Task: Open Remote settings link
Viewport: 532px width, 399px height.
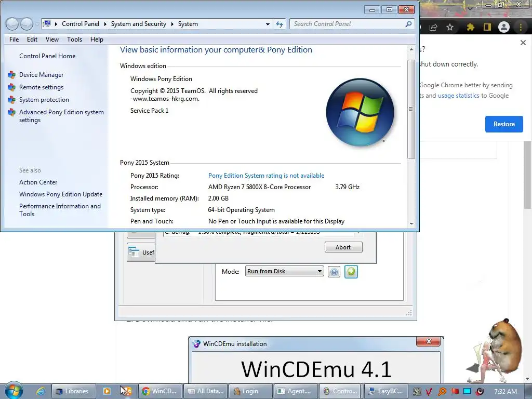Action: (41, 87)
